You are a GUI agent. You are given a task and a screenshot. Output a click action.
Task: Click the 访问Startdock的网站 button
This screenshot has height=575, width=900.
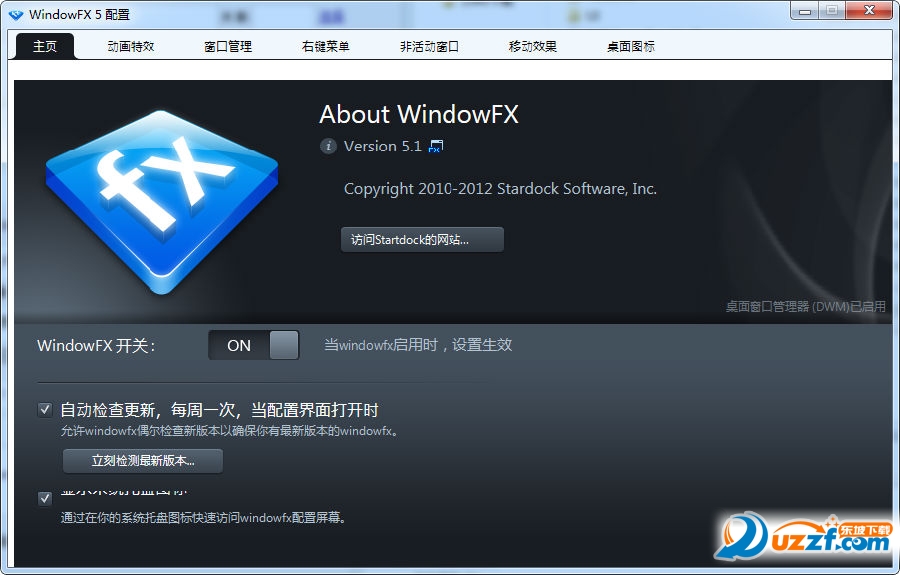point(422,239)
